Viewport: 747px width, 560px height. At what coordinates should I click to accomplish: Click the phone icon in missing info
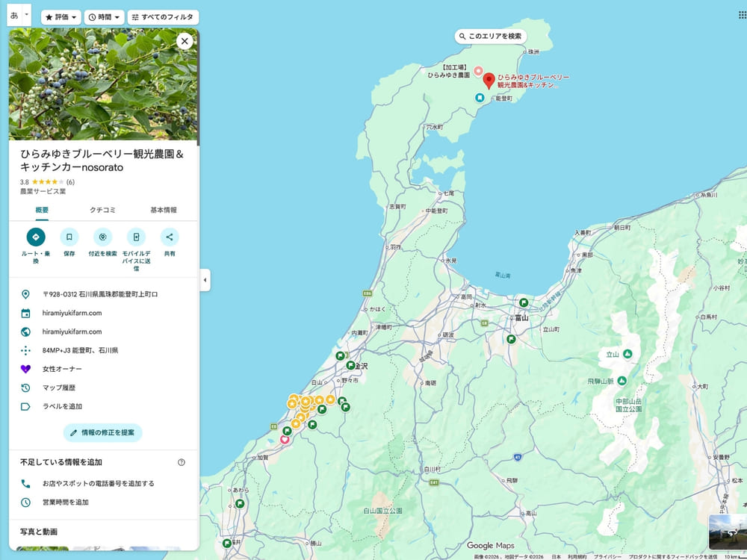pyautogui.click(x=25, y=483)
